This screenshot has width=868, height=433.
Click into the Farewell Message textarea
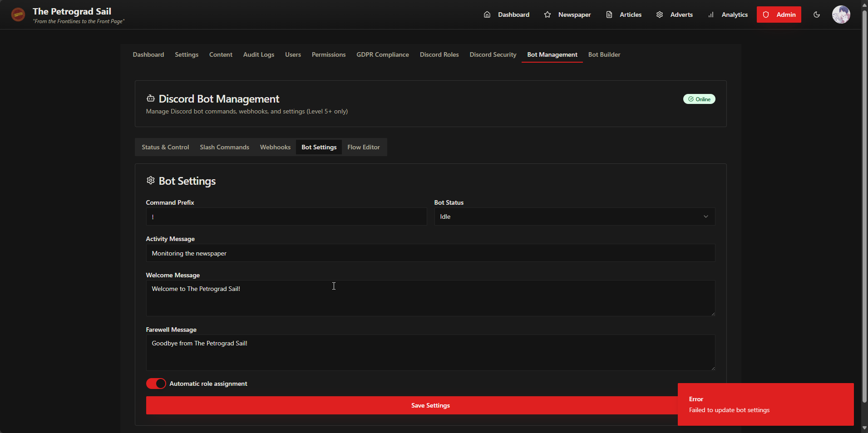coord(430,353)
